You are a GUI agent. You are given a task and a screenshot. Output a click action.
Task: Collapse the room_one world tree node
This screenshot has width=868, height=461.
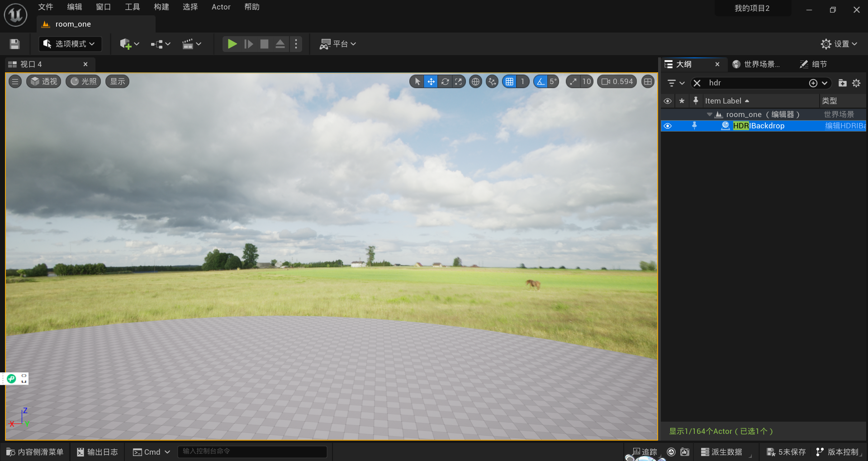(709, 114)
